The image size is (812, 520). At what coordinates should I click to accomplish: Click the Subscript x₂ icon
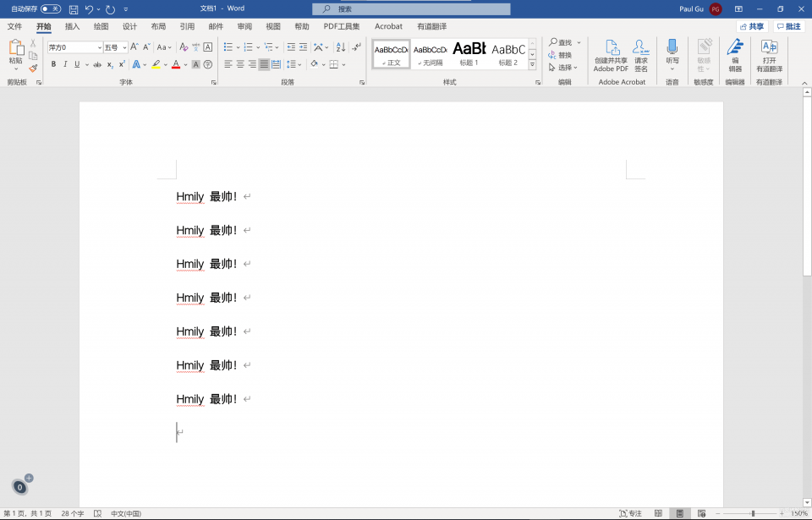[110, 64]
